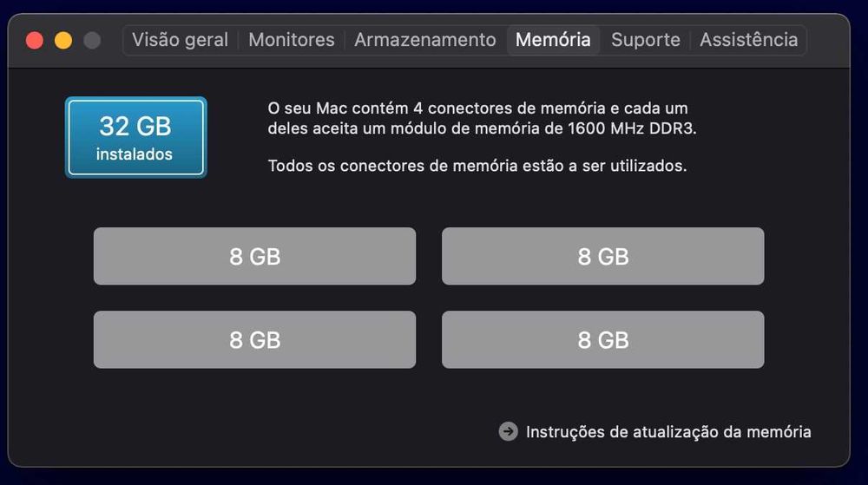868x485 pixels.
Task: Go to the Armazenamento tab
Action: [x=425, y=40]
